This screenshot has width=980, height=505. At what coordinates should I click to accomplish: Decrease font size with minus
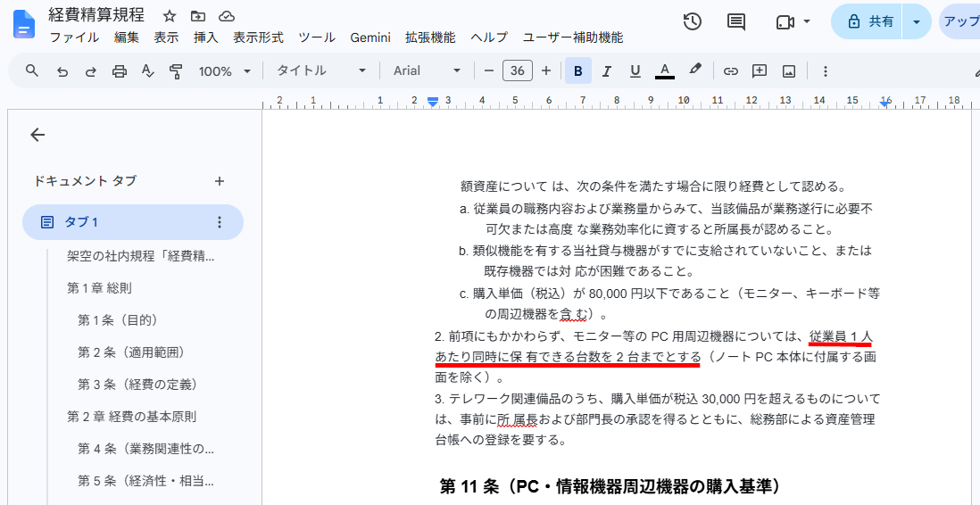click(x=489, y=70)
